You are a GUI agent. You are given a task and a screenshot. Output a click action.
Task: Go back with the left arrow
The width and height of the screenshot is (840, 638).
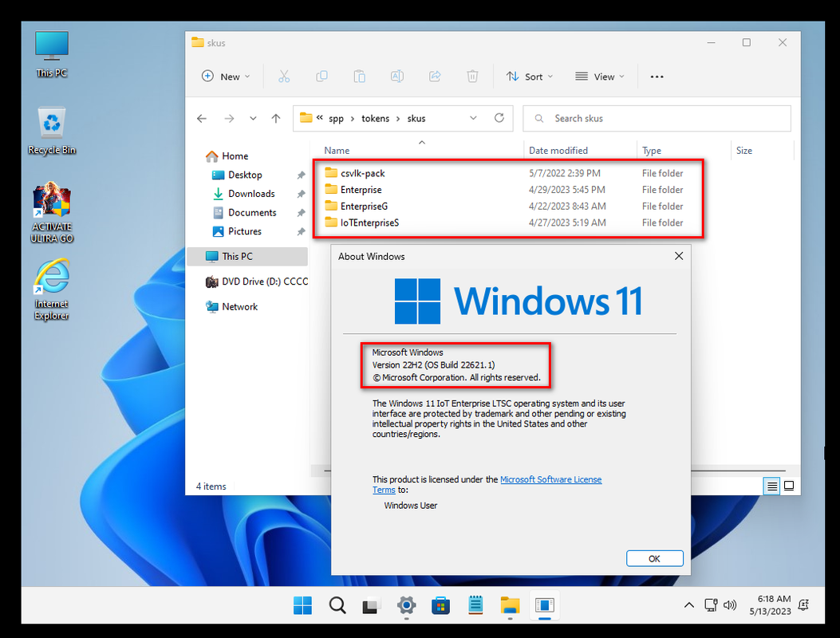coord(202,118)
